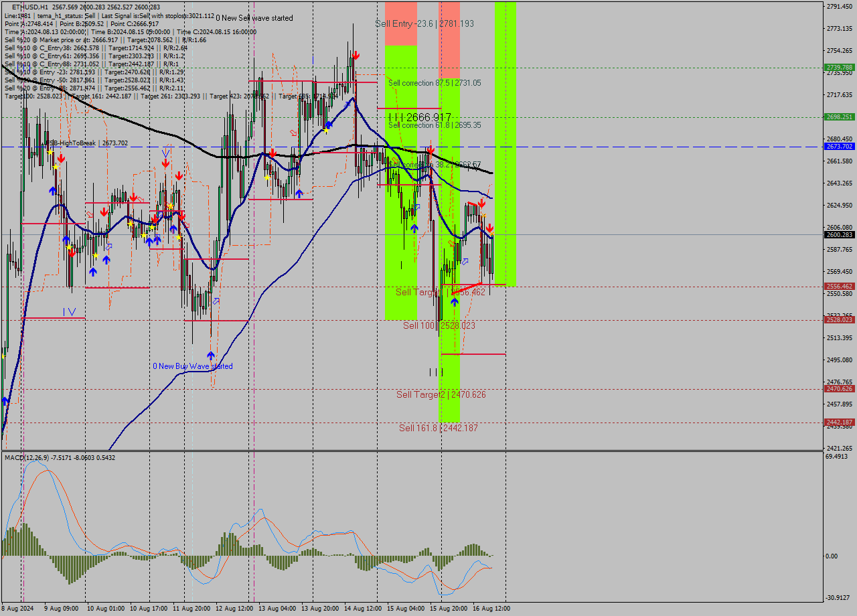The height and width of the screenshot is (616, 857).
Task: Click the '11 Aug 20:00' time axis label
Action: click(191, 609)
